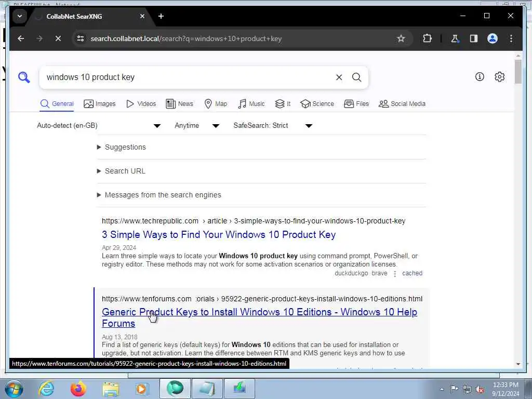Switch to the Videos tab
The width and height of the screenshot is (532, 399).
point(141,104)
